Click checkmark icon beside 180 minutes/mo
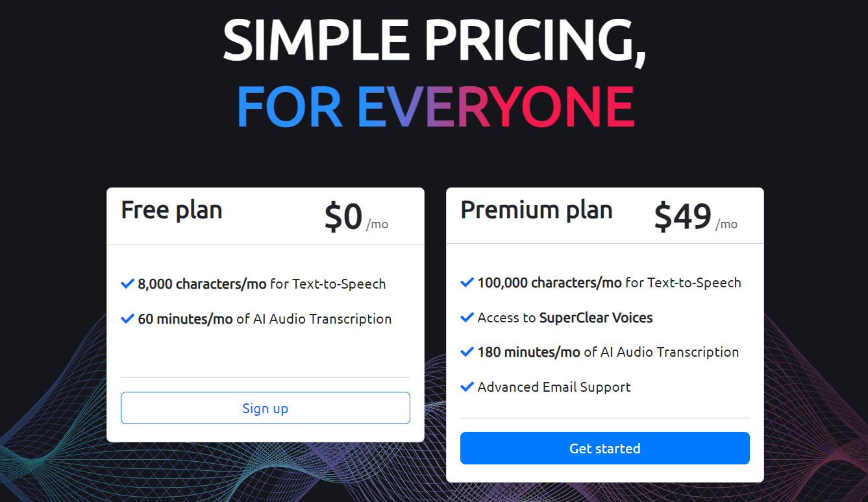 pyautogui.click(x=467, y=352)
